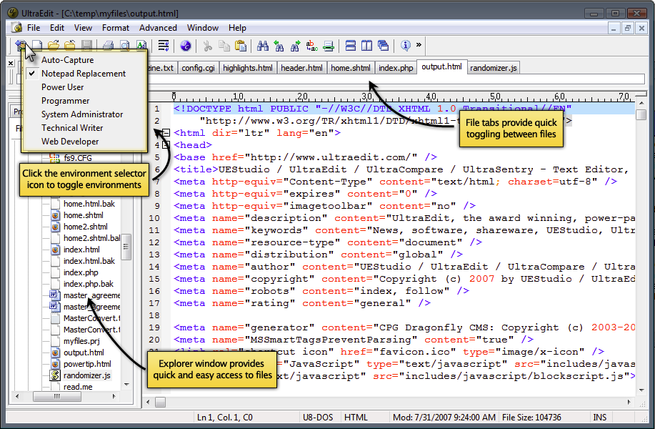
Task: Click the Copy toolbar icon
Action: point(224,46)
